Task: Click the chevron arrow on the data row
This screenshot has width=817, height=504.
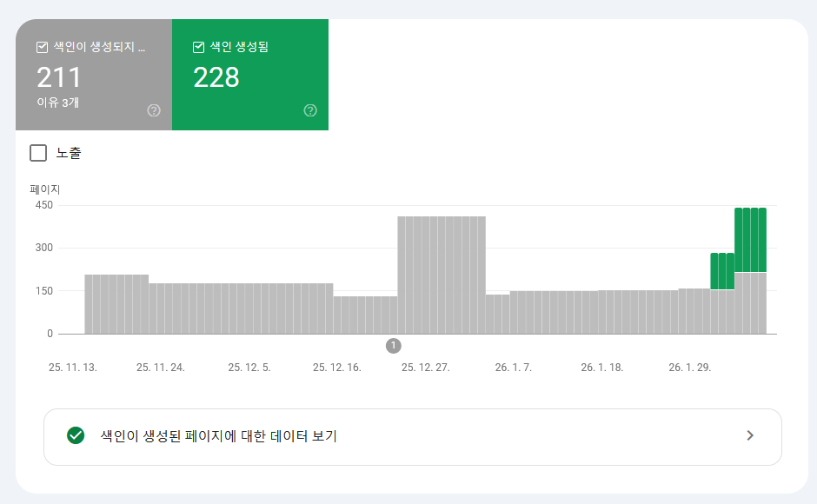Action: tap(750, 435)
